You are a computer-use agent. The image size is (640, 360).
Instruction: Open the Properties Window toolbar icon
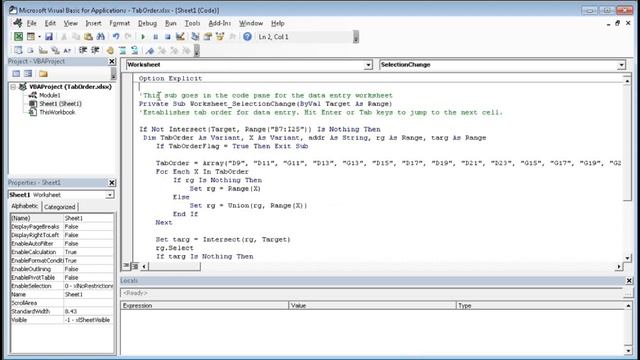(208, 37)
